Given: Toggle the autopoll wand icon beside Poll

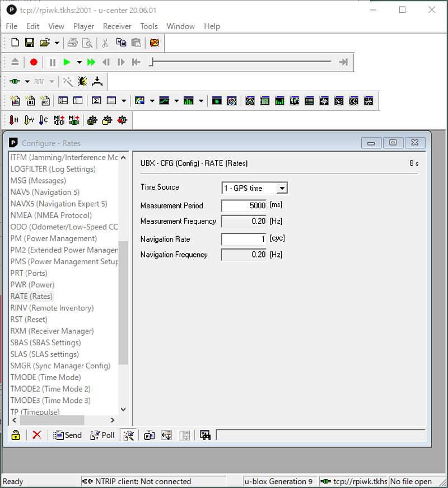Looking at the screenshot, I should pos(129,435).
